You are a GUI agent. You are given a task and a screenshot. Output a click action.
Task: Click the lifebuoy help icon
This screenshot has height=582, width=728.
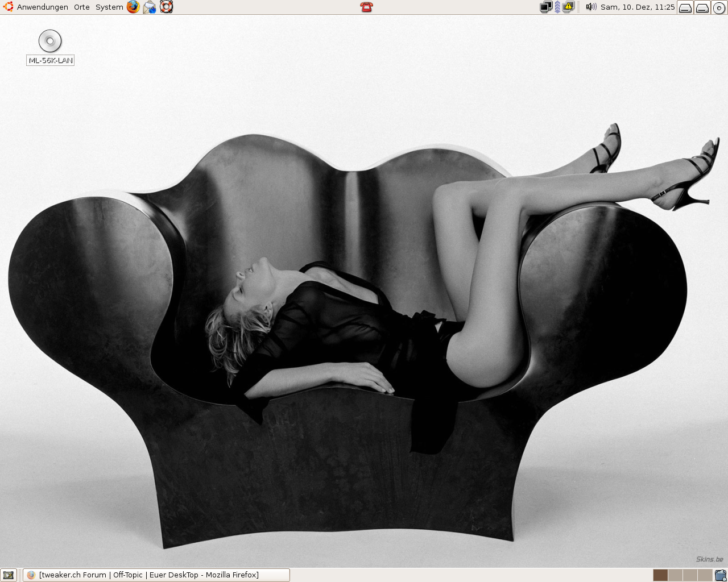[166, 7]
